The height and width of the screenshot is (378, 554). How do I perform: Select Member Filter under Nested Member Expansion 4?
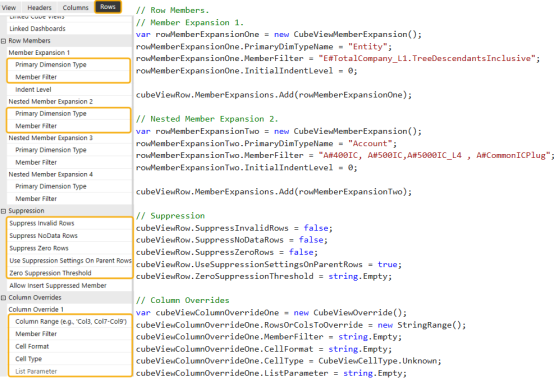(69, 199)
